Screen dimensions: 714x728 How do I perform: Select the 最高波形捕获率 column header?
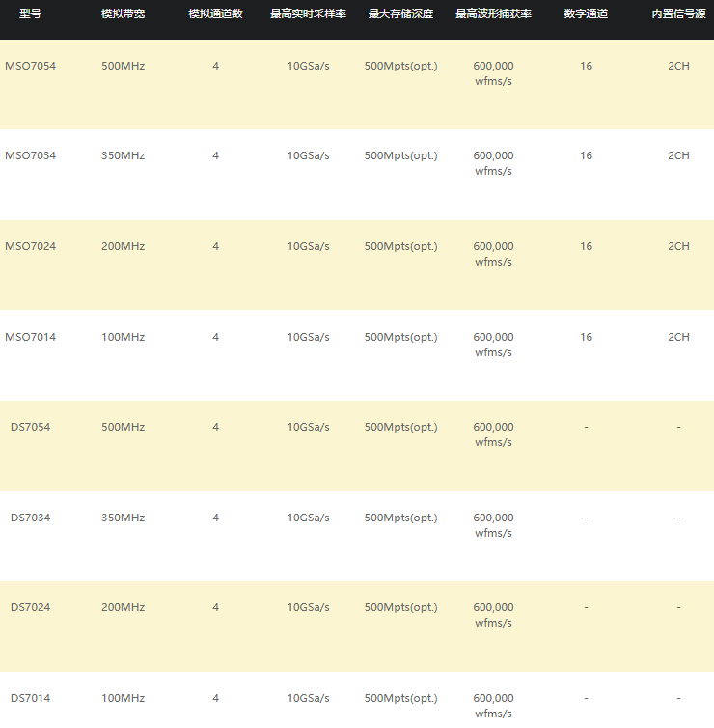pyautogui.click(x=493, y=14)
